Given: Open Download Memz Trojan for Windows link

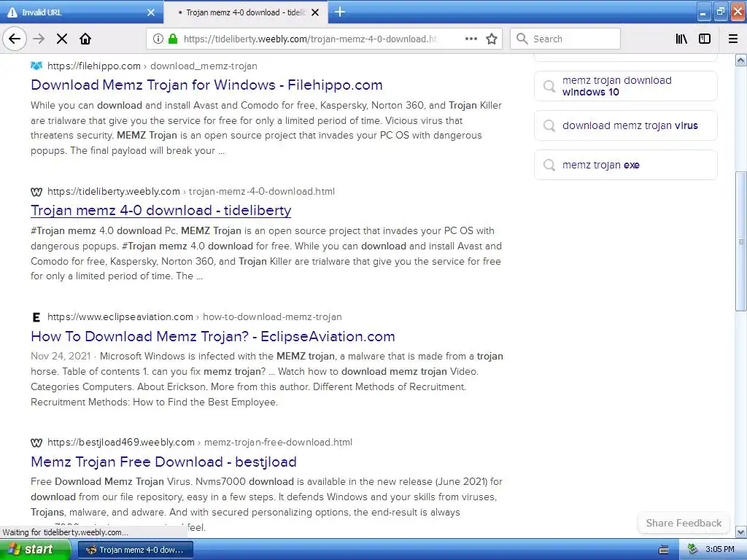Looking at the screenshot, I should (206, 85).
